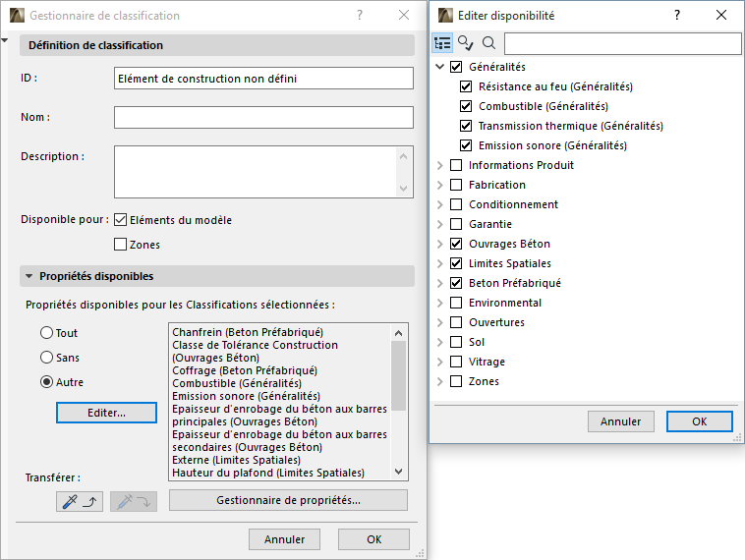745x560 pixels.
Task: Expand the Limites Spatiales group
Action: tap(440, 263)
